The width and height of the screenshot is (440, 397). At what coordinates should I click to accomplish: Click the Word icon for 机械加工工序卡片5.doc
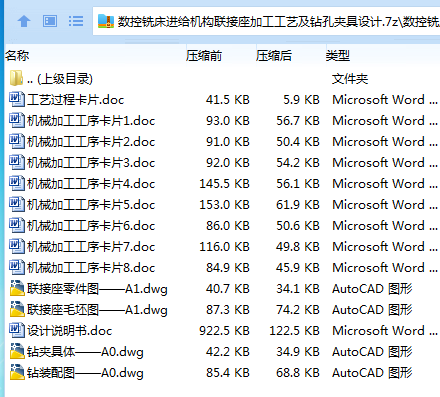17,204
